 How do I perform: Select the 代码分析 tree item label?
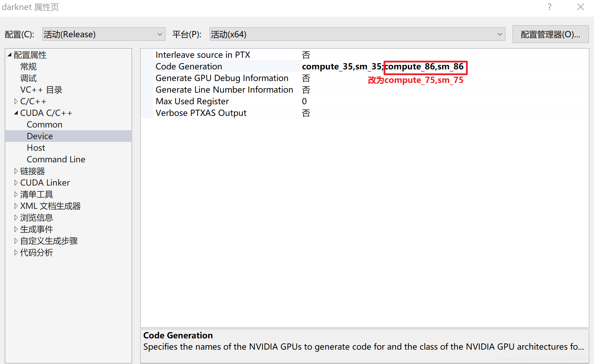pos(37,252)
